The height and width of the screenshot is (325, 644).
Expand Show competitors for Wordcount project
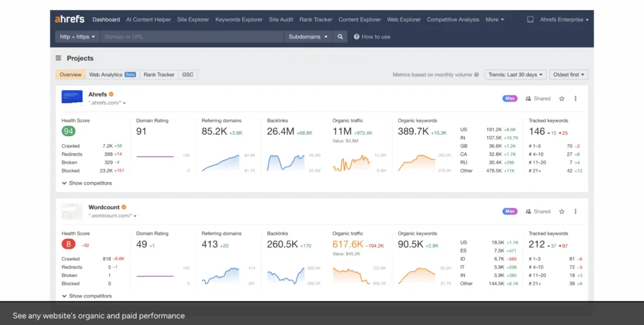[x=87, y=296]
